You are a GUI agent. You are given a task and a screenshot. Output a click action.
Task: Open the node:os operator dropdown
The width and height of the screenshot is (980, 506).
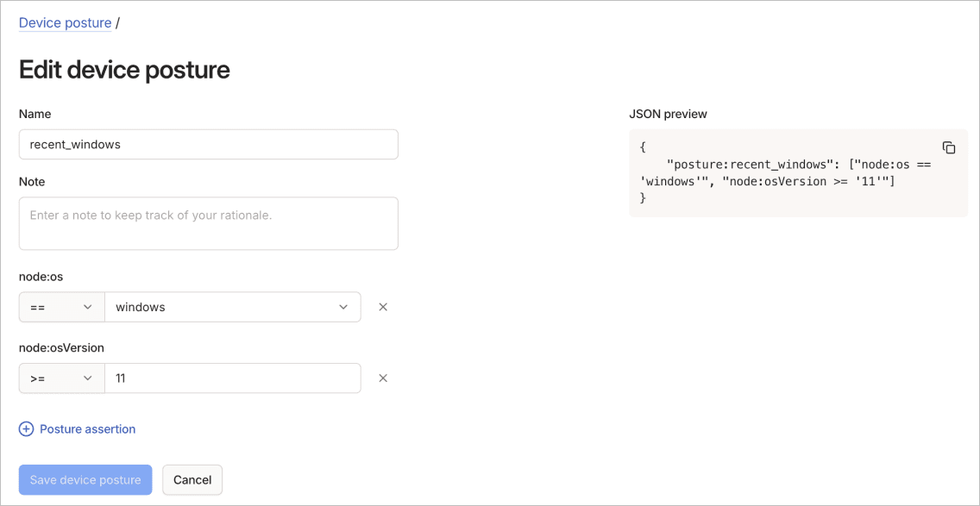[x=61, y=306]
